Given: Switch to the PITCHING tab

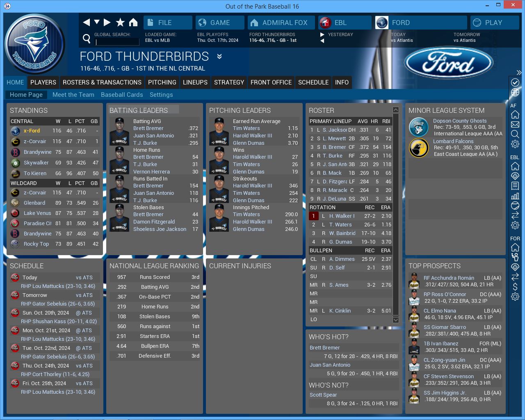Looking at the screenshot, I should click(x=162, y=82).
